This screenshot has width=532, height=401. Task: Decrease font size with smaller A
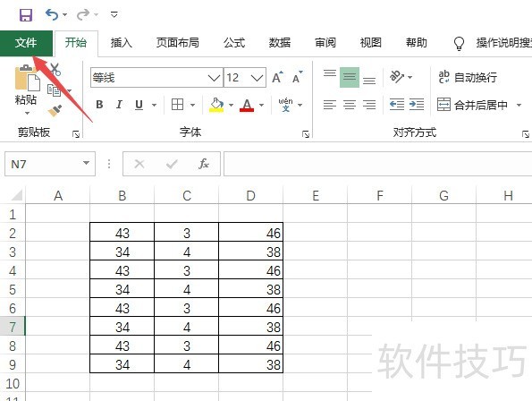297,78
